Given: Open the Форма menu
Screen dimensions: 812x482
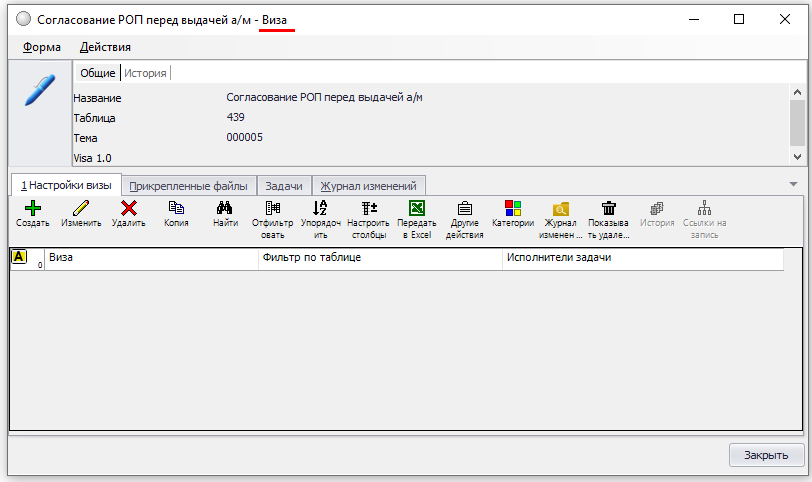Looking at the screenshot, I should tap(41, 47).
